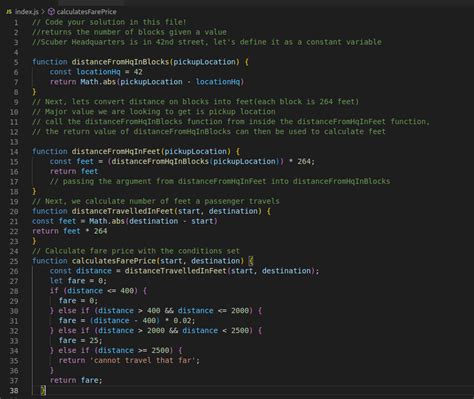
Task: Click the JS file icon in breadcrumbs
Action: tap(9, 12)
